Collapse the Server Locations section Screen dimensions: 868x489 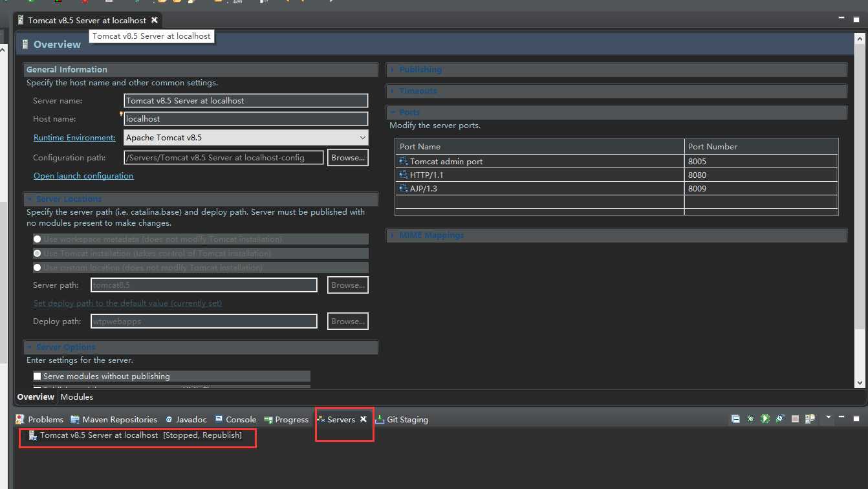[30, 199]
